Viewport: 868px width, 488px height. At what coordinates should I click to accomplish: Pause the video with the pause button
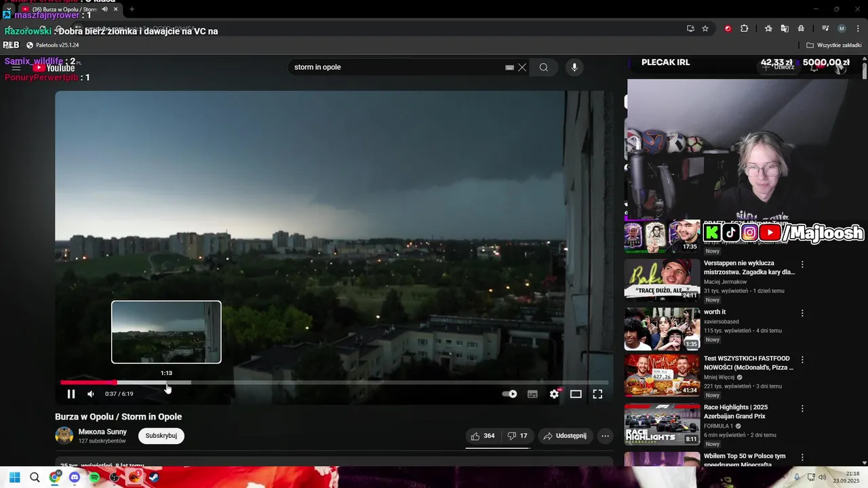pyautogui.click(x=71, y=394)
